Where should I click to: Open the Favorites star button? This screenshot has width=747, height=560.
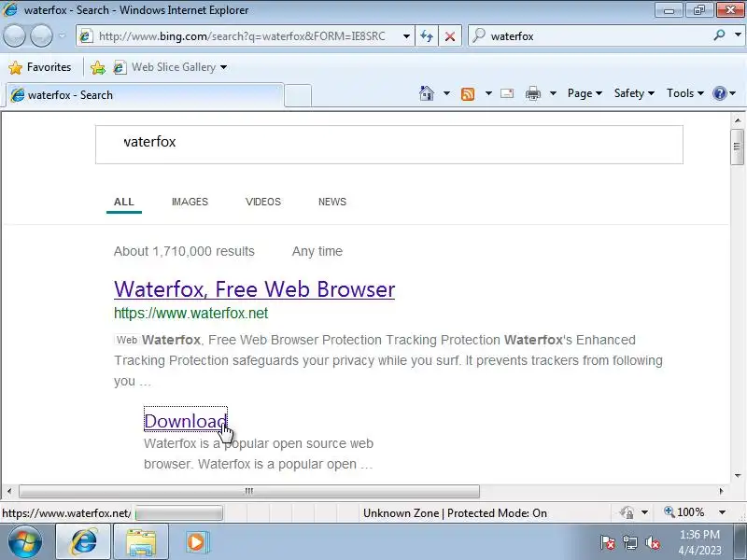pyautogui.click(x=40, y=67)
